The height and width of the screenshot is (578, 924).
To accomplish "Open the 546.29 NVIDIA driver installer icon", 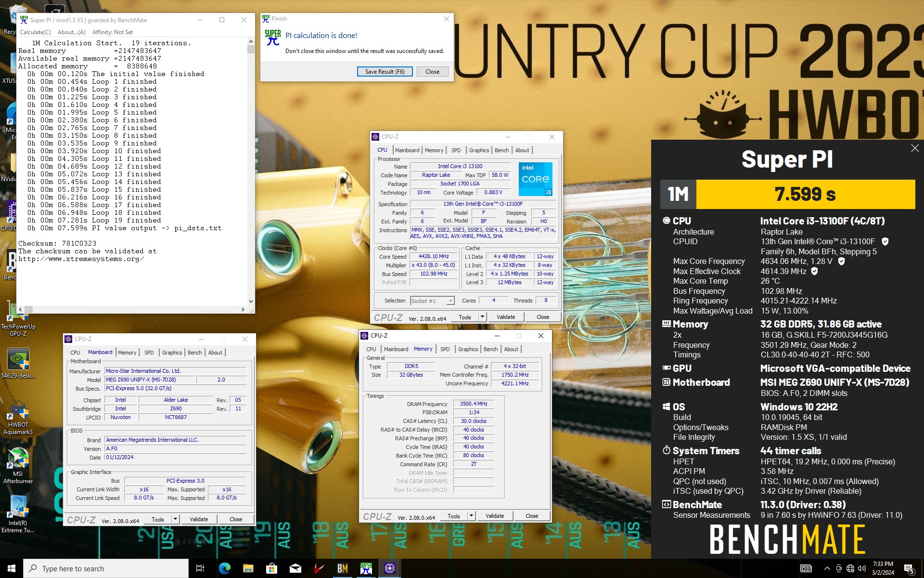I will (18, 363).
